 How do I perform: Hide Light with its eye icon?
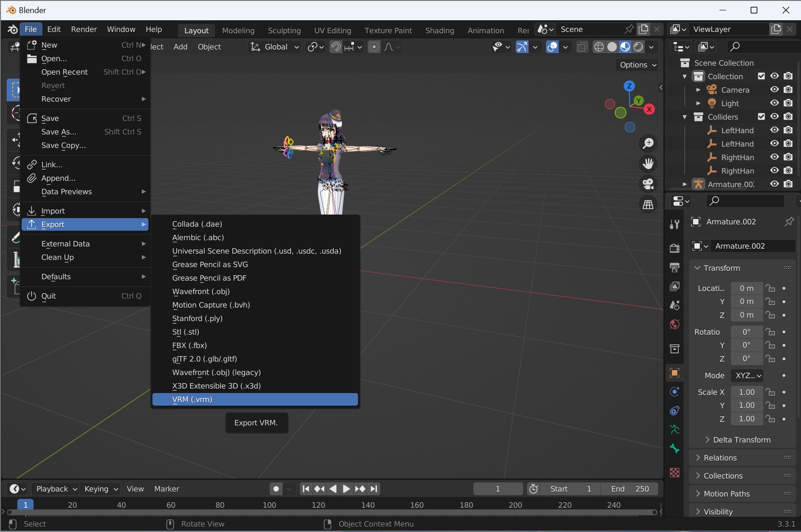(x=774, y=103)
